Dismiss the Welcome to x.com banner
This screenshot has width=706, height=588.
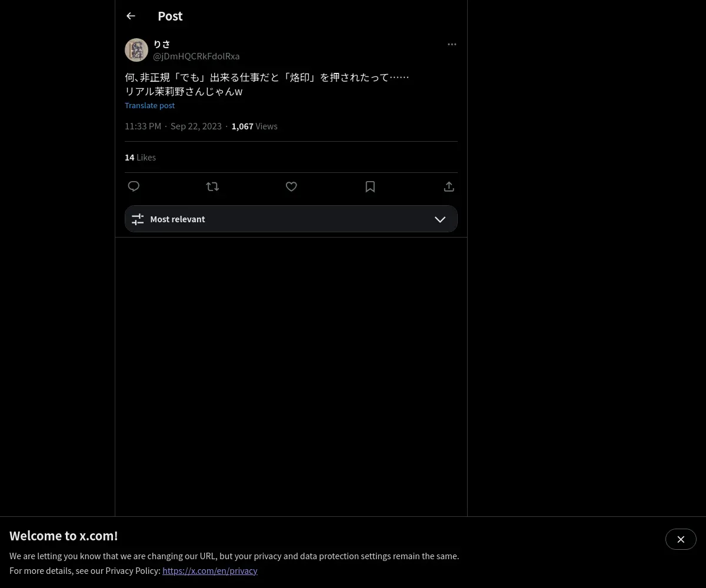tap(681, 539)
